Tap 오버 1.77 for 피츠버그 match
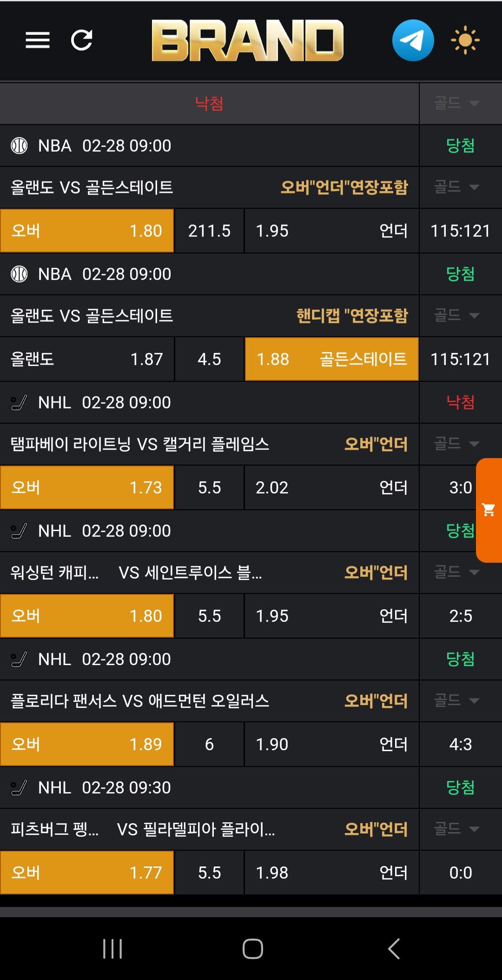This screenshot has width=502, height=980. pos(87,873)
